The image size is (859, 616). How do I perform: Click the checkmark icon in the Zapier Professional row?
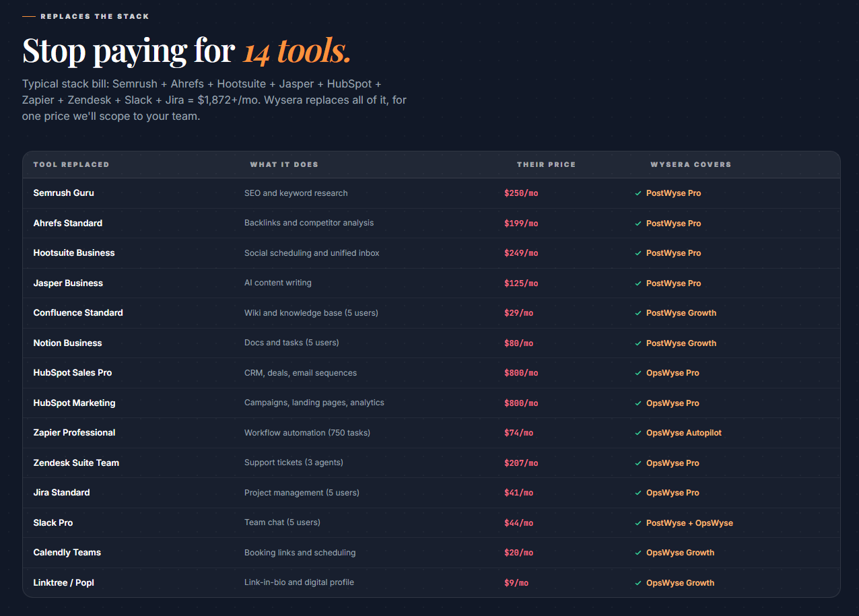[x=638, y=433]
